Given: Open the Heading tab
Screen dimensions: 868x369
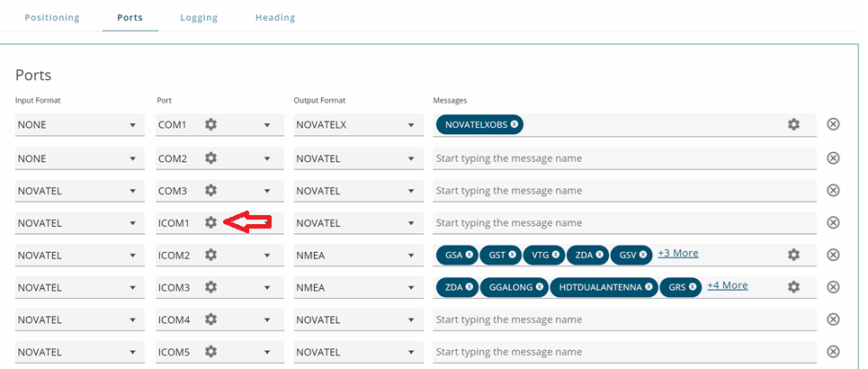Looking at the screenshot, I should [275, 18].
